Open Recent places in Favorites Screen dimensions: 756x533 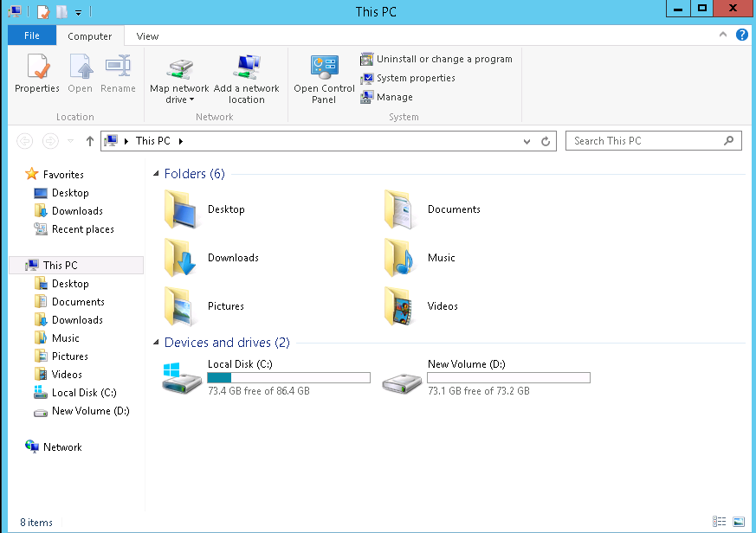(74, 229)
